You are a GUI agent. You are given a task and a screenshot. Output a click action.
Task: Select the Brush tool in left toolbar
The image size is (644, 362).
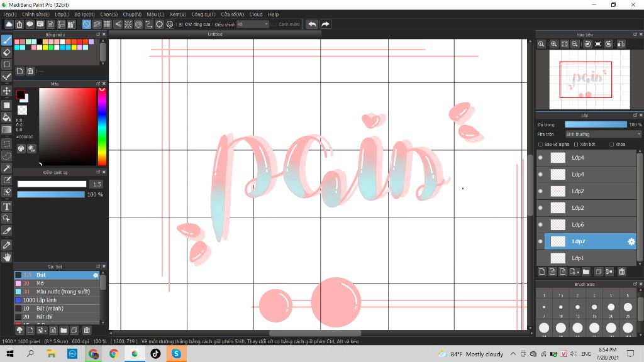pos(6,40)
